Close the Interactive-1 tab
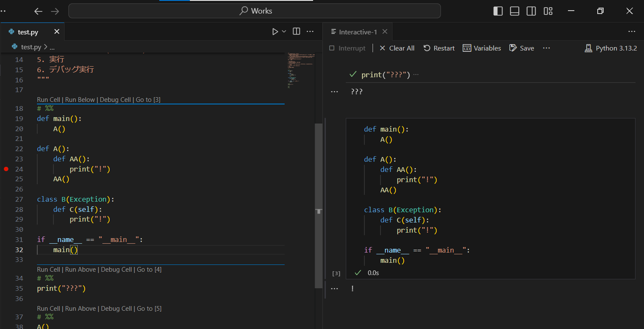The height and width of the screenshot is (329, 644). click(385, 32)
